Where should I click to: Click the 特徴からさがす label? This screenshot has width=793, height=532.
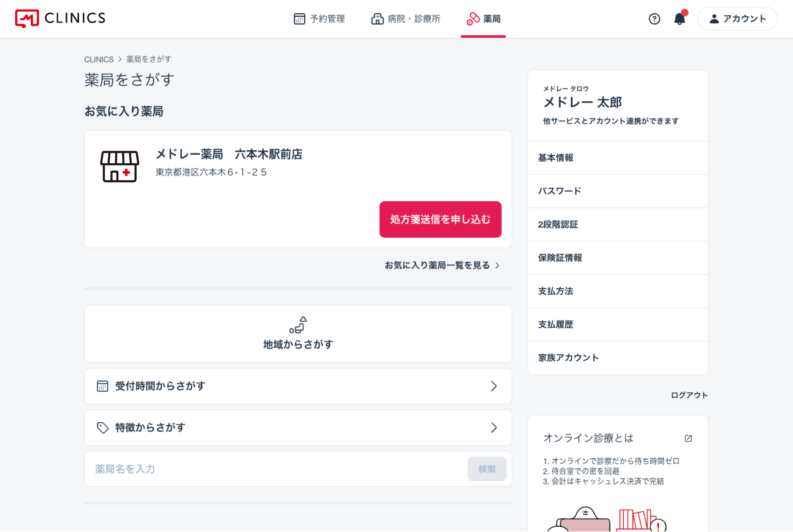150,428
